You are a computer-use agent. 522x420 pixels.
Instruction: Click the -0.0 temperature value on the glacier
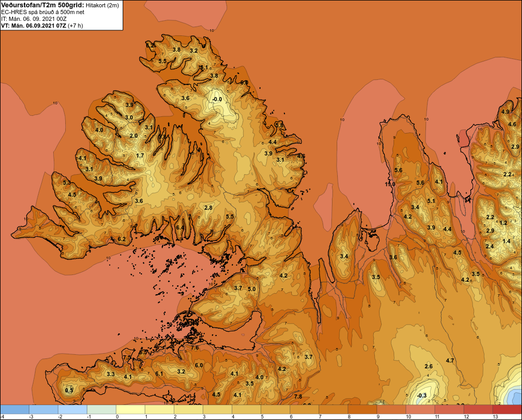217,99
